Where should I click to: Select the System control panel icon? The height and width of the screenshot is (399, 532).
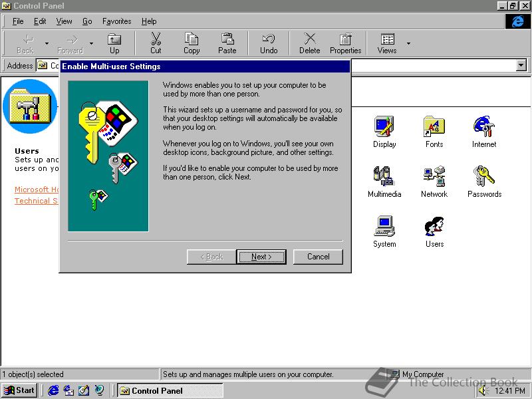(384, 231)
